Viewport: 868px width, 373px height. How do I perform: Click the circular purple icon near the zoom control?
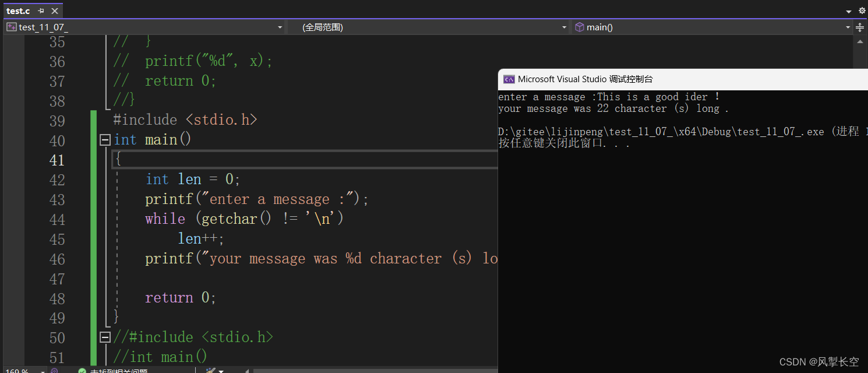pyautogui.click(x=54, y=370)
